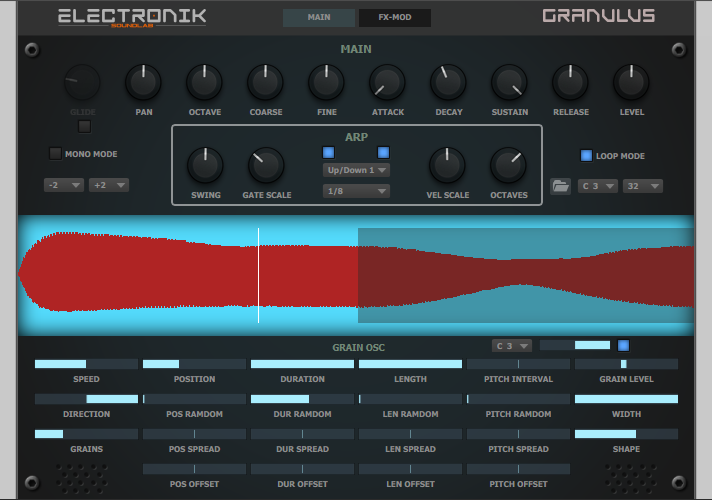Click the Len Ramdom slider
This screenshot has height=500, width=712.
coord(410,399)
